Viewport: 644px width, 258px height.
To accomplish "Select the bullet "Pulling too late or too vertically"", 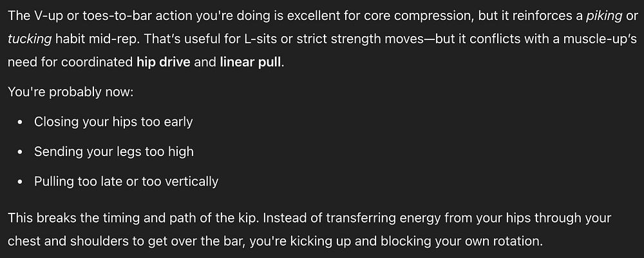I will click(x=126, y=181).
